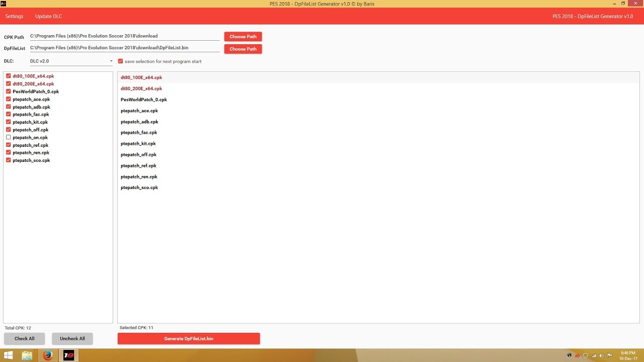Toggle ptepatch_ace.cpk checkbox
This screenshot has width=644, height=362.
click(9, 99)
